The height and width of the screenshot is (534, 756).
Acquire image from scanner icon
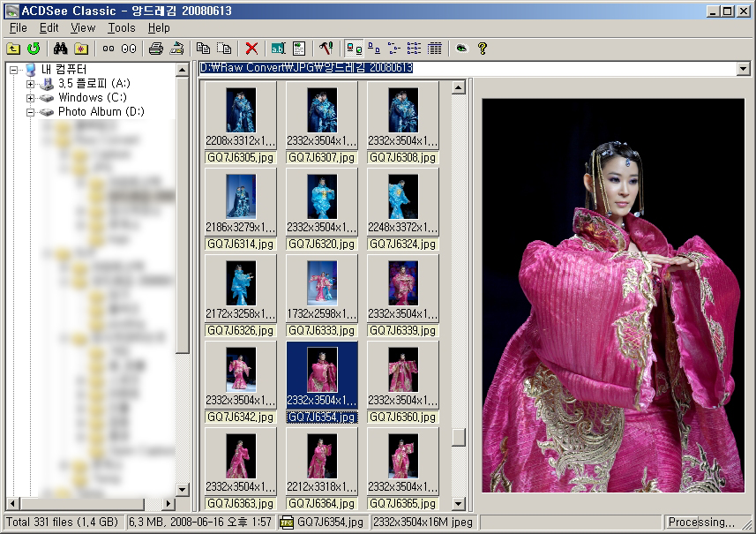176,49
